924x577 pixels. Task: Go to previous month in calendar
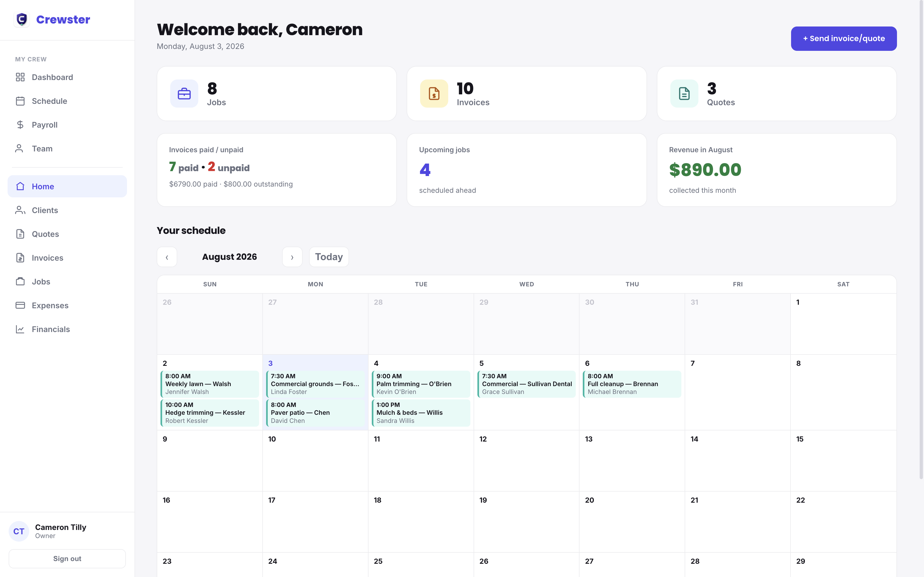pos(167,257)
